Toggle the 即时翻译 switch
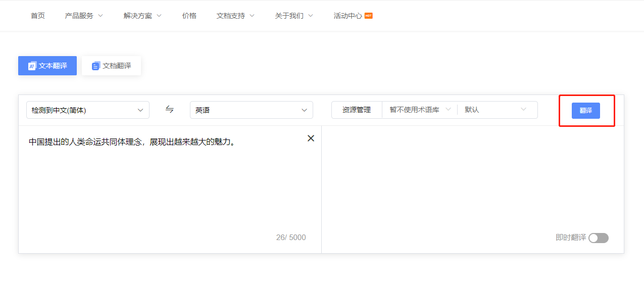This screenshot has height=282, width=644. coord(598,238)
